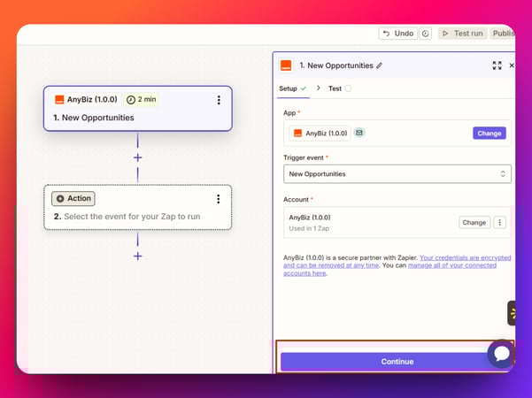Click the Publish button
The image size is (532, 398).
(x=503, y=34)
